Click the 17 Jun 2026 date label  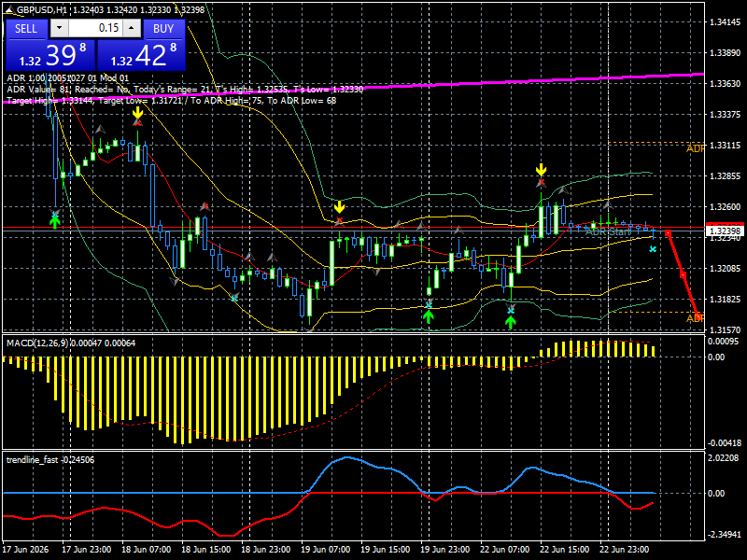point(26,549)
